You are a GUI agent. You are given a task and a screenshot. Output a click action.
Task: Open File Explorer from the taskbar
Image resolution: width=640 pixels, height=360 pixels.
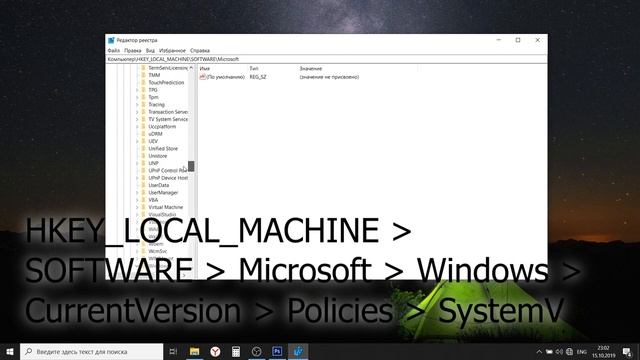click(x=194, y=351)
